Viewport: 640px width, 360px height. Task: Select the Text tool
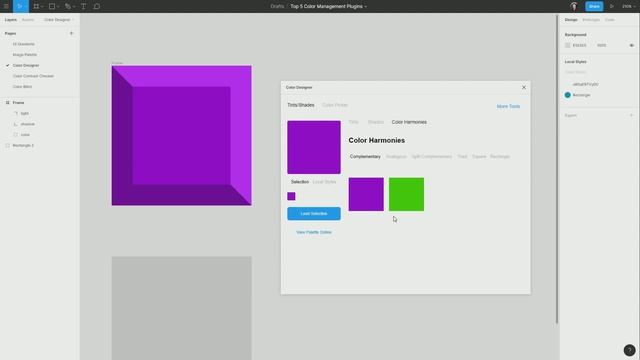coord(83,6)
